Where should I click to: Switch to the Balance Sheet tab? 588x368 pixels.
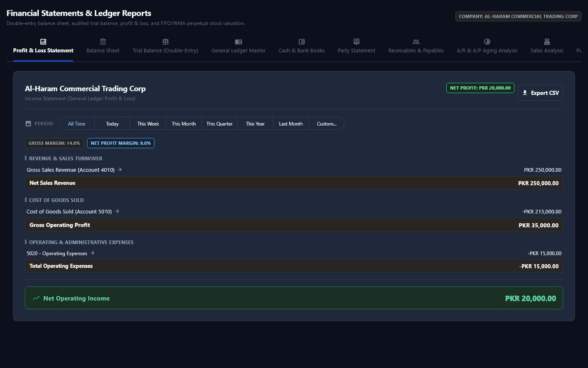tap(103, 47)
